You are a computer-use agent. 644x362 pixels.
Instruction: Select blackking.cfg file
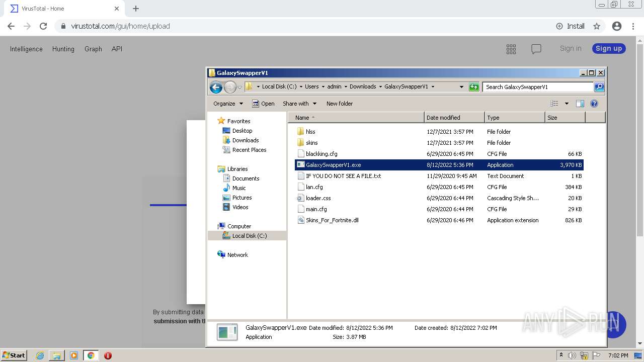439,154
